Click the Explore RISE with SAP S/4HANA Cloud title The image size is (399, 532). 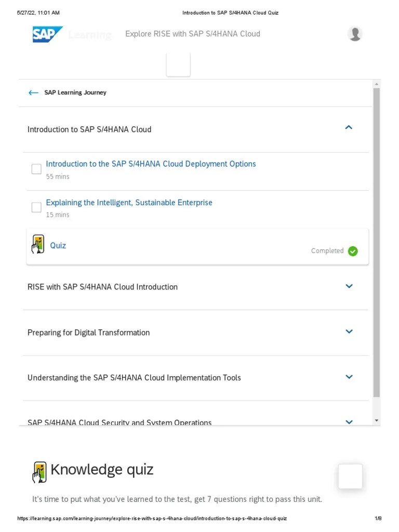193,34
